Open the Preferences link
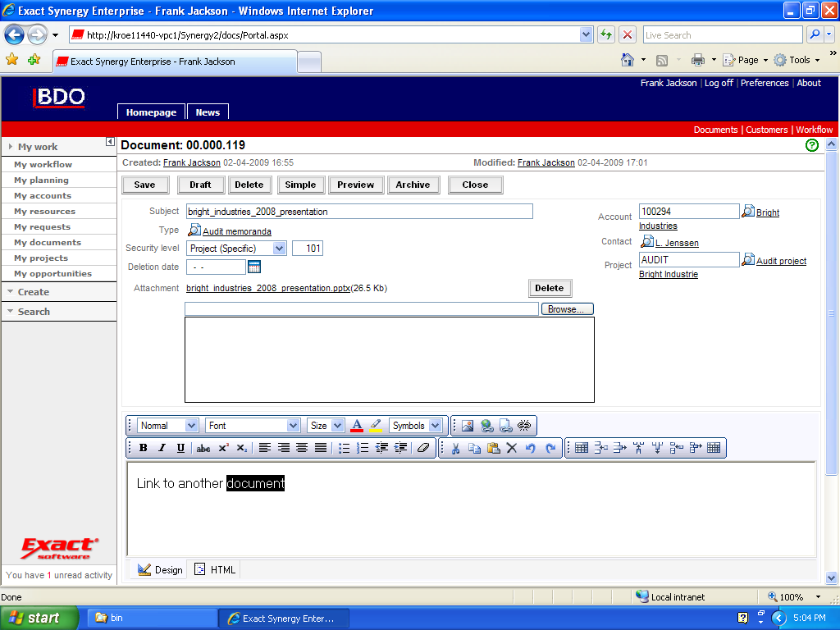Image resolution: width=840 pixels, height=630 pixels. (765, 83)
